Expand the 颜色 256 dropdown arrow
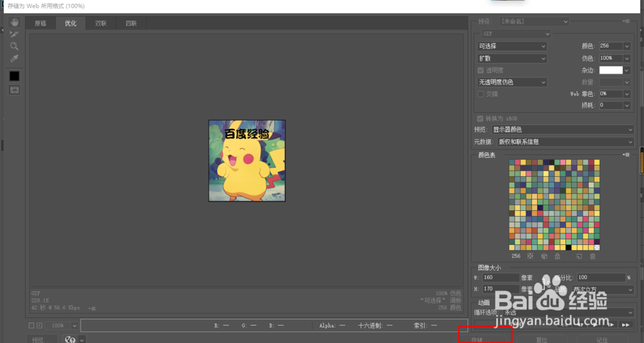This screenshot has height=343, width=644. coord(627,46)
